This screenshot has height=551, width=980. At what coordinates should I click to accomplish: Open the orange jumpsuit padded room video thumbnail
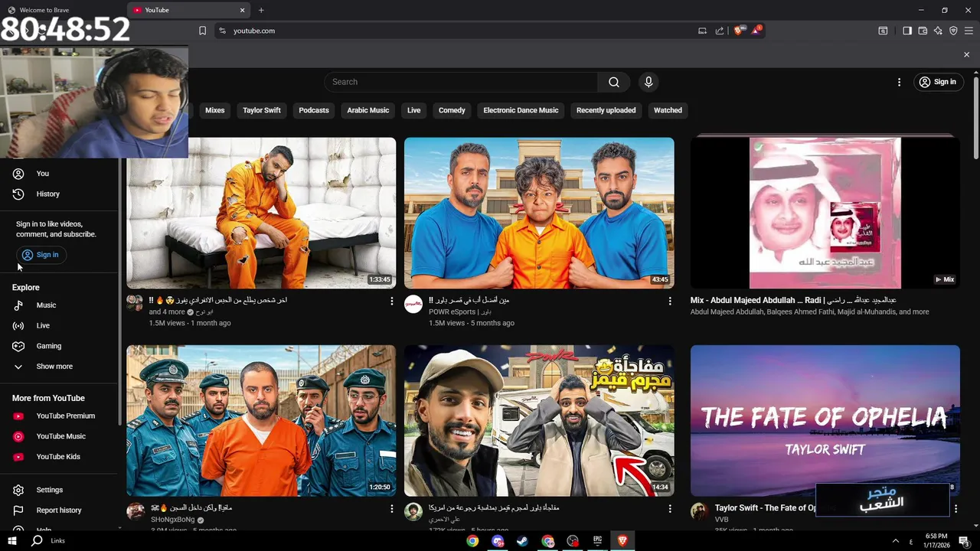[261, 213]
